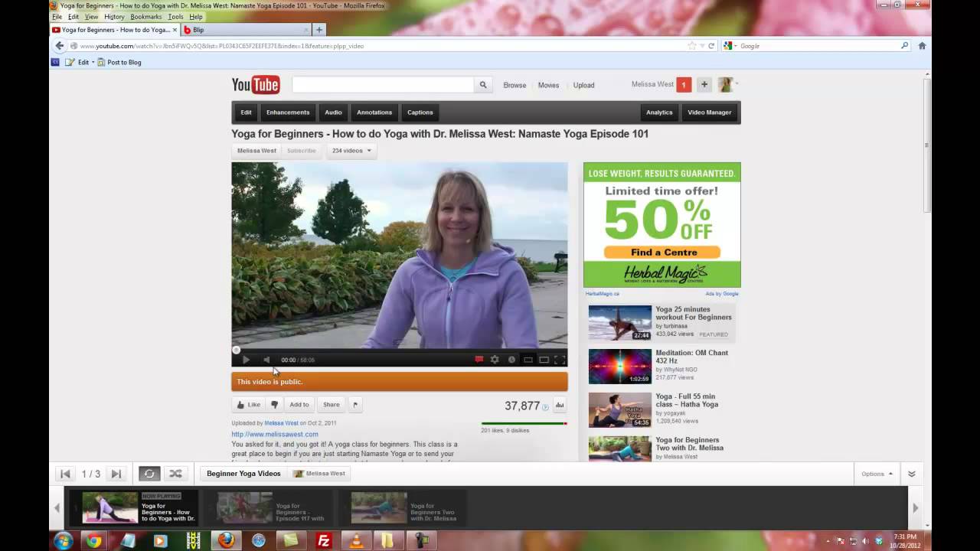The height and width of the screenshot is (551, 980).
Task: Open the Enhancements tab
Action: tap(288, 112)
